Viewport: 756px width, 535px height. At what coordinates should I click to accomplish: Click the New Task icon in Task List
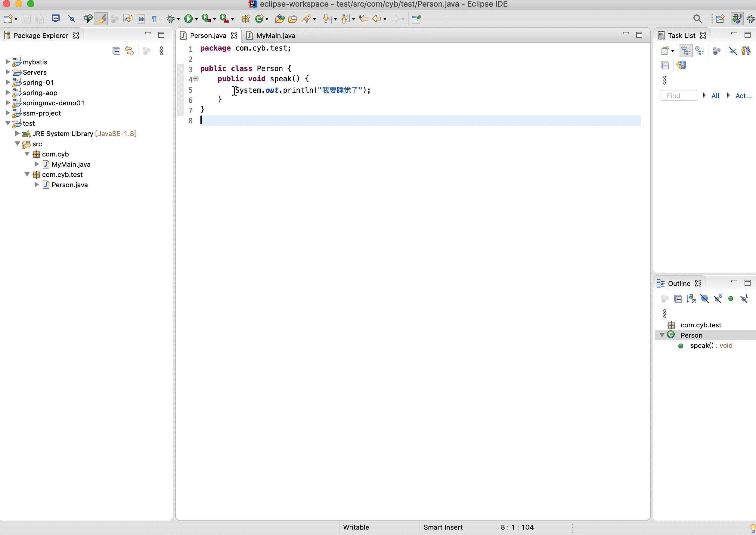pyautogui.click(x=665, y=51)
